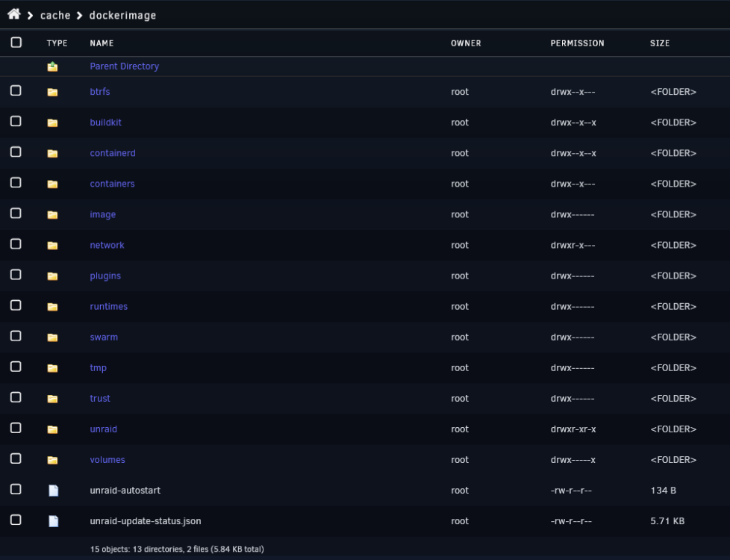Navigate to cache in the breadcrumb

click(55, 16)
